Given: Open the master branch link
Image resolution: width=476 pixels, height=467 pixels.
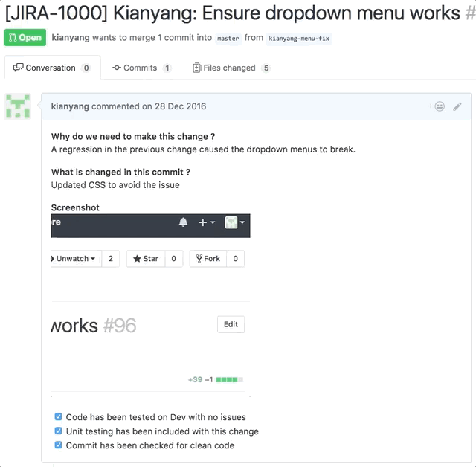Looking at the screenshot, I should 228,39.
